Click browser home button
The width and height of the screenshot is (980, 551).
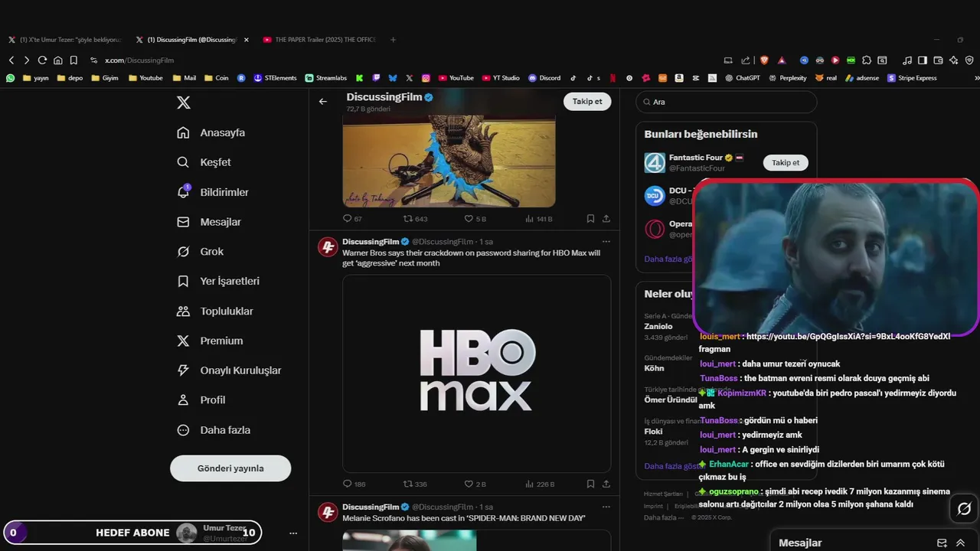pos(57,60)
